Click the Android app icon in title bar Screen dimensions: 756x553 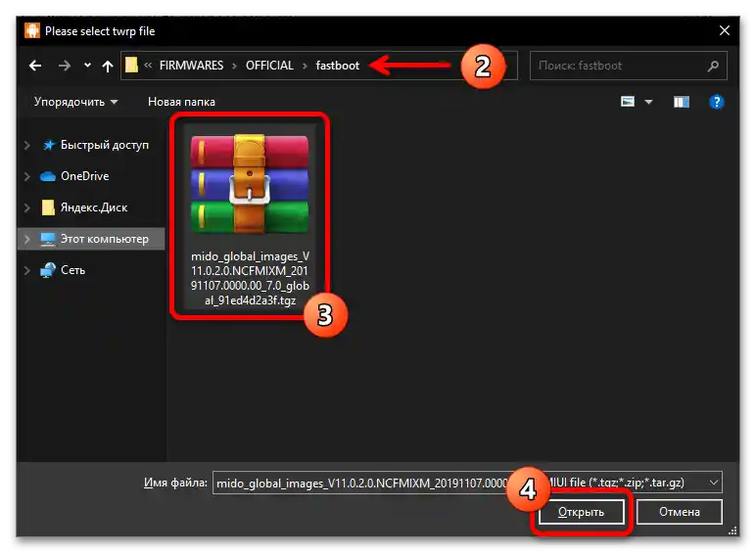[x=32, y=30]
